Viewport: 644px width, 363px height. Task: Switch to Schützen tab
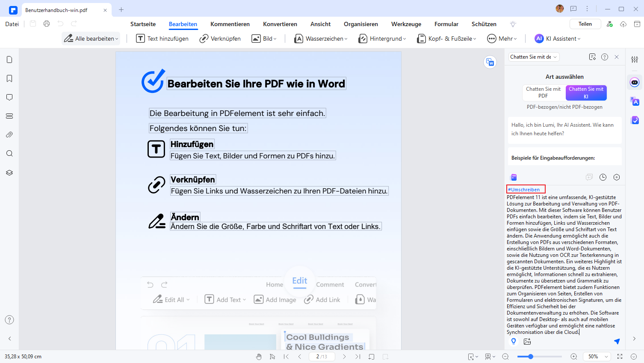[x=484, y=24]
